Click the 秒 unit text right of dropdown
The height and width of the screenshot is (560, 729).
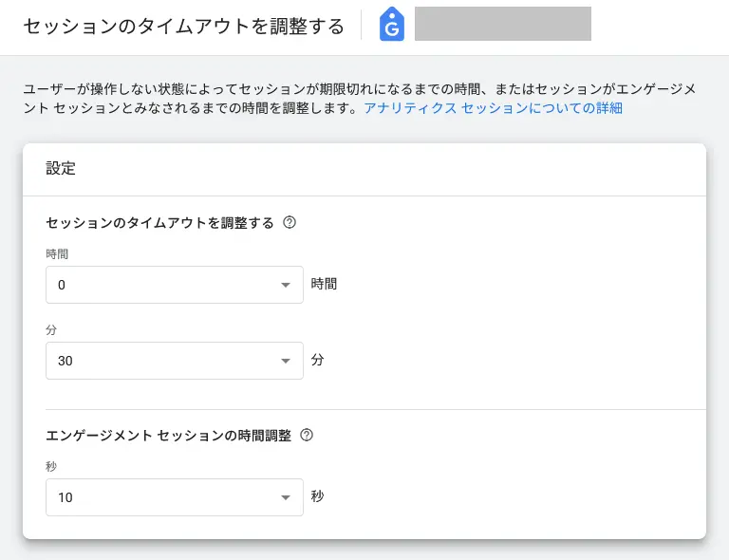318,496
